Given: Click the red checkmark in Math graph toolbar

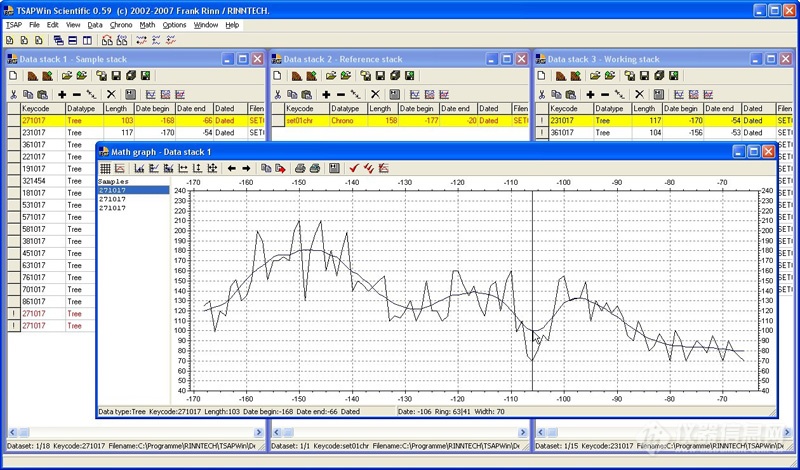Looking at the screenshot, I should 354,168.
